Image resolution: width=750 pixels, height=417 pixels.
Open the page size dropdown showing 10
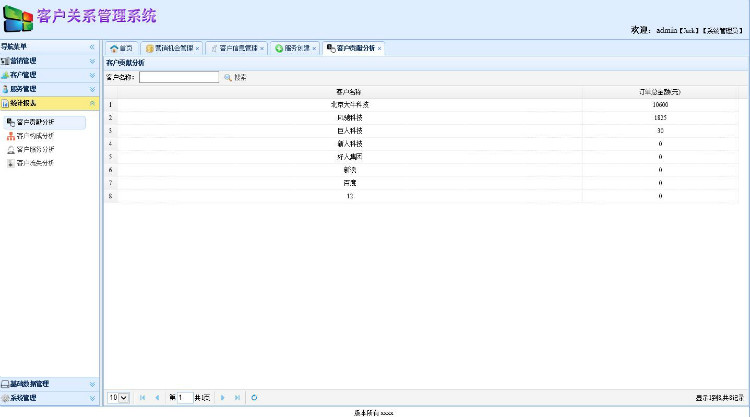point(118,397)
